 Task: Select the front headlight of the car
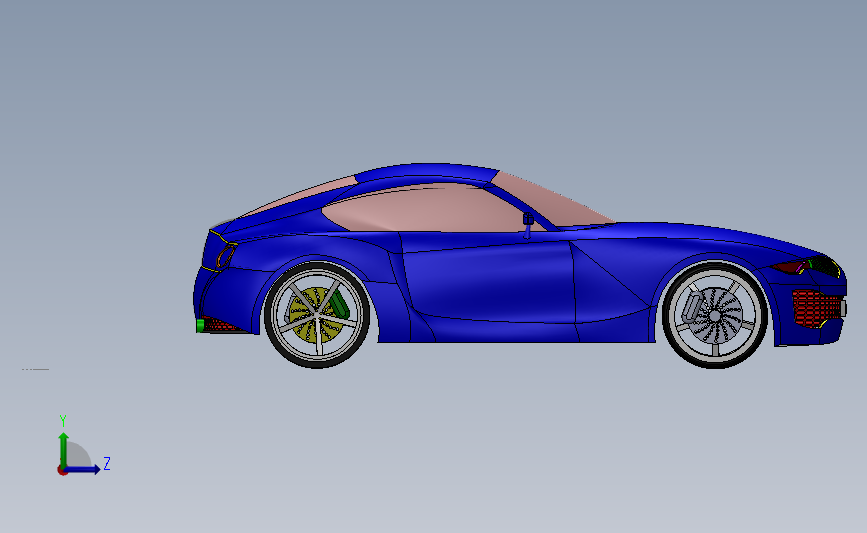824,266
